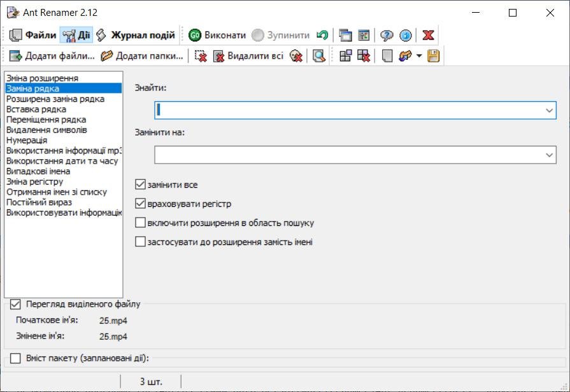This screenshot has height=392, width=570.
Task: Click Додати папки button
Action: [142, 56]
